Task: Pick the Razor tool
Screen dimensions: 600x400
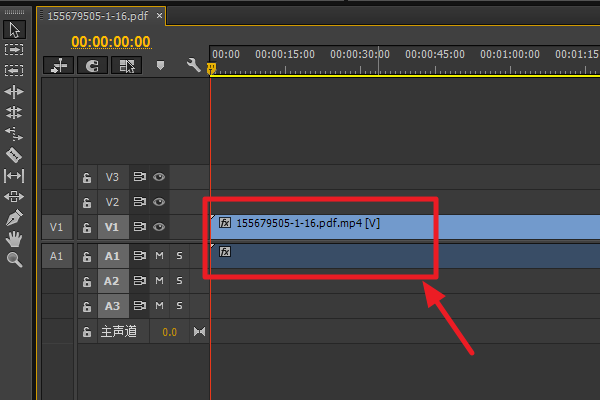Action: point(14,155)
